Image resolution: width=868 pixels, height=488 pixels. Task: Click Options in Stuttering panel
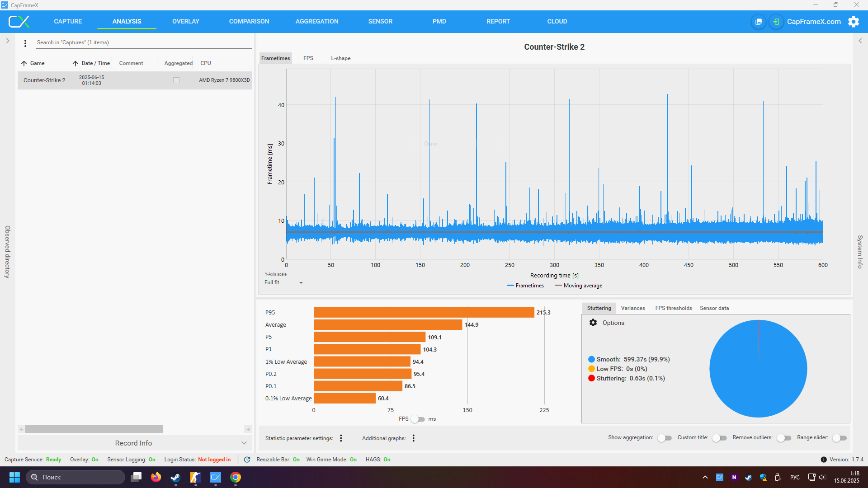pyautogui.click(x=613, y=323)
